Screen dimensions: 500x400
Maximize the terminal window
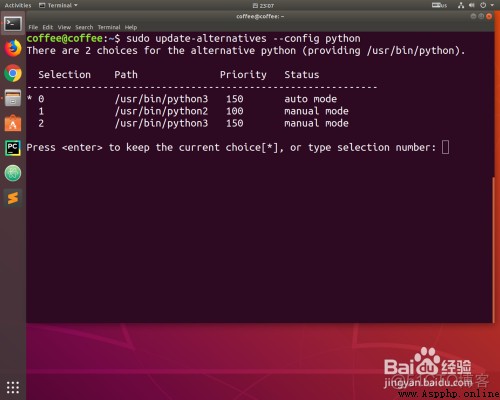[481, 16]
